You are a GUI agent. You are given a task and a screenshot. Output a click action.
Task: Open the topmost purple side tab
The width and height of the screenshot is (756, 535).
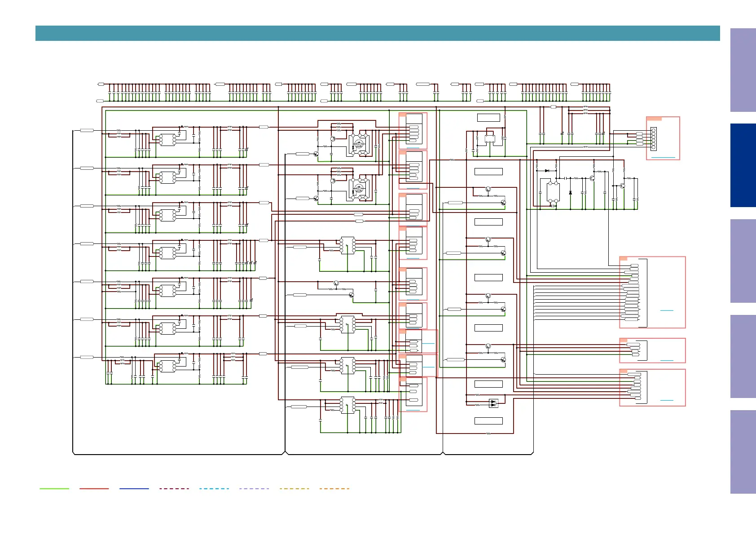point(743,70)
